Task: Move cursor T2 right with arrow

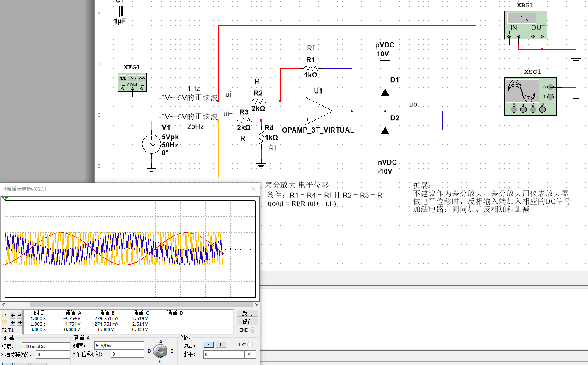Action: pyautogui.click(x=20, y=322)
